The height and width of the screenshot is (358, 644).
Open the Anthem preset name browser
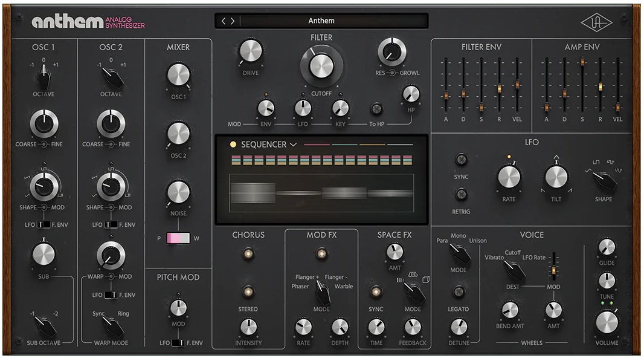click(321, 21)
